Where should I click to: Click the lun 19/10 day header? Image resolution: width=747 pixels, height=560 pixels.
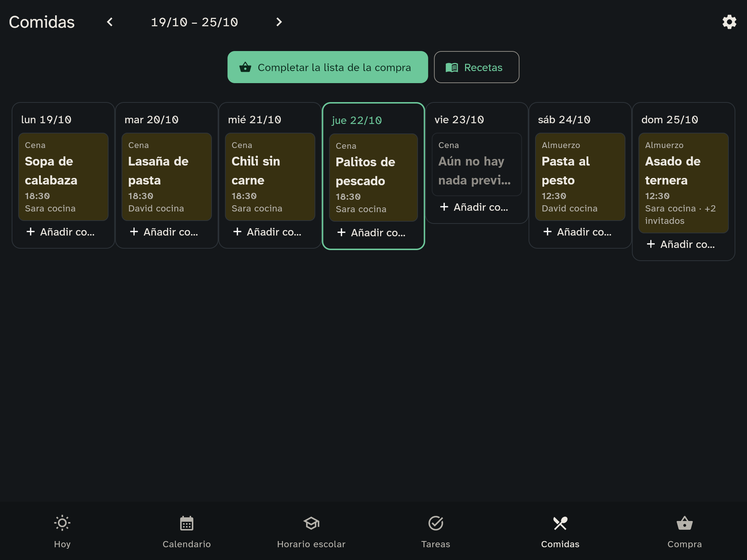coord(46,120)
